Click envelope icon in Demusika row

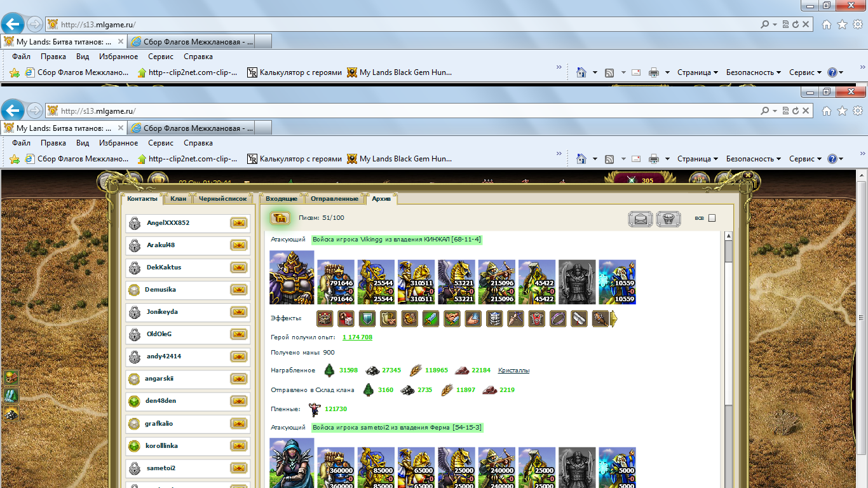(x=238, y=290)
